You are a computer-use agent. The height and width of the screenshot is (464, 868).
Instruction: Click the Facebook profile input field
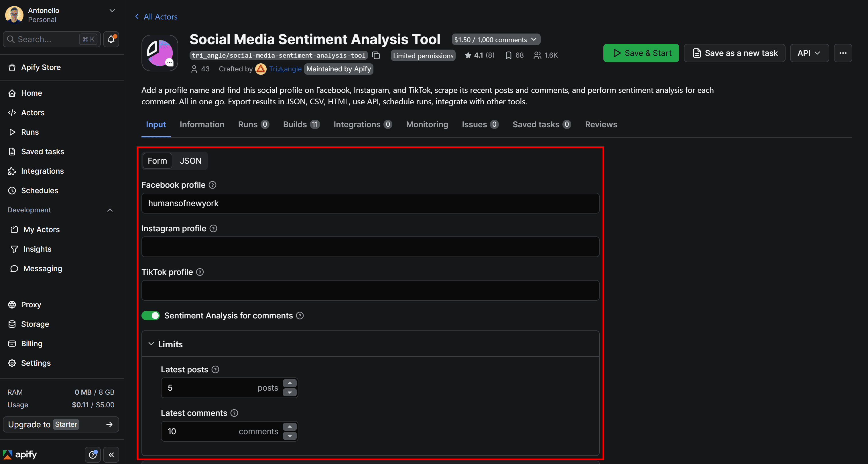pos(370,203)
